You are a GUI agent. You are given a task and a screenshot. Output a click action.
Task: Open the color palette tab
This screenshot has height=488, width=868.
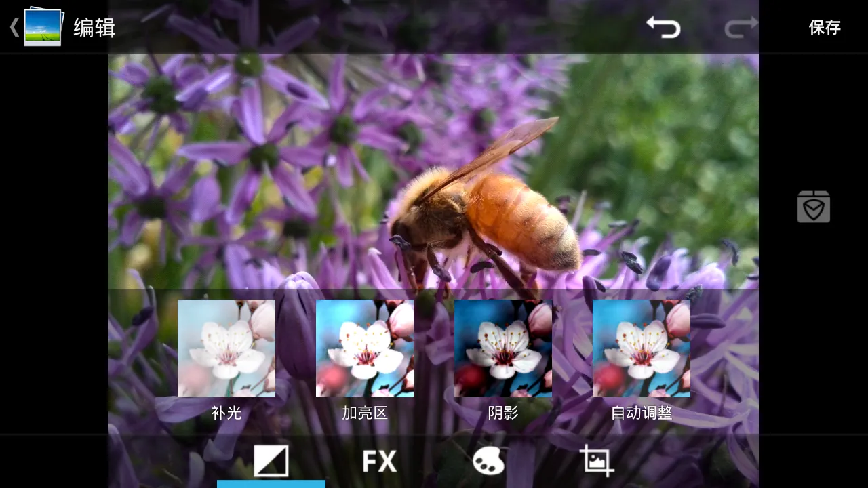[x=488, y=462]
